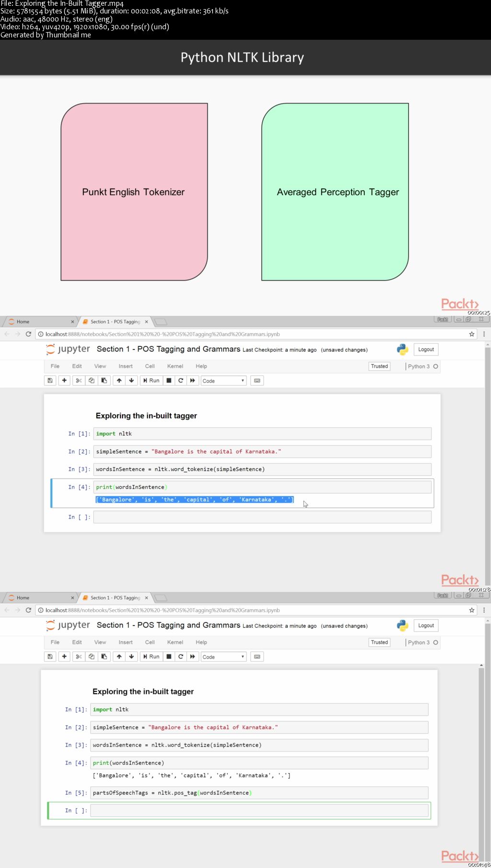Restart and run all icon in highlighted-output notebook
Image resolution: width=491 pixels, height=868 pixels.
tap(193, 381)
